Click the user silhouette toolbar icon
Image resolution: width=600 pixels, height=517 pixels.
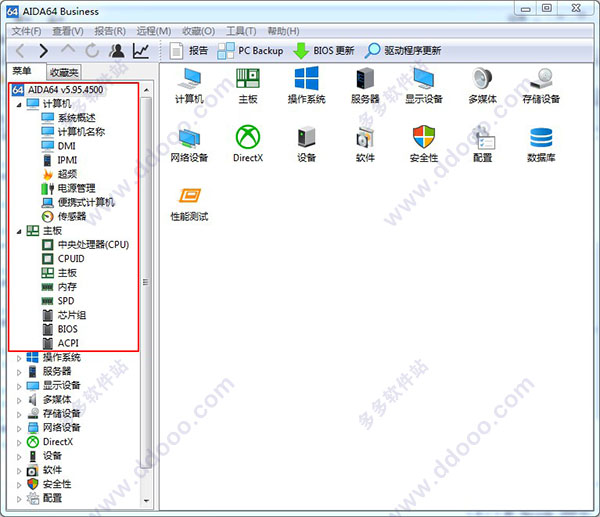[117, 51]
